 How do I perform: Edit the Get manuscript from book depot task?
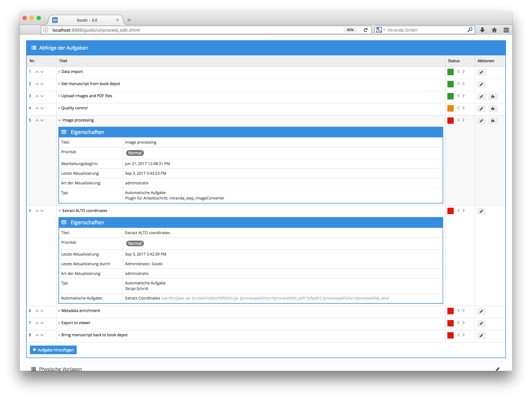point(481,84)
